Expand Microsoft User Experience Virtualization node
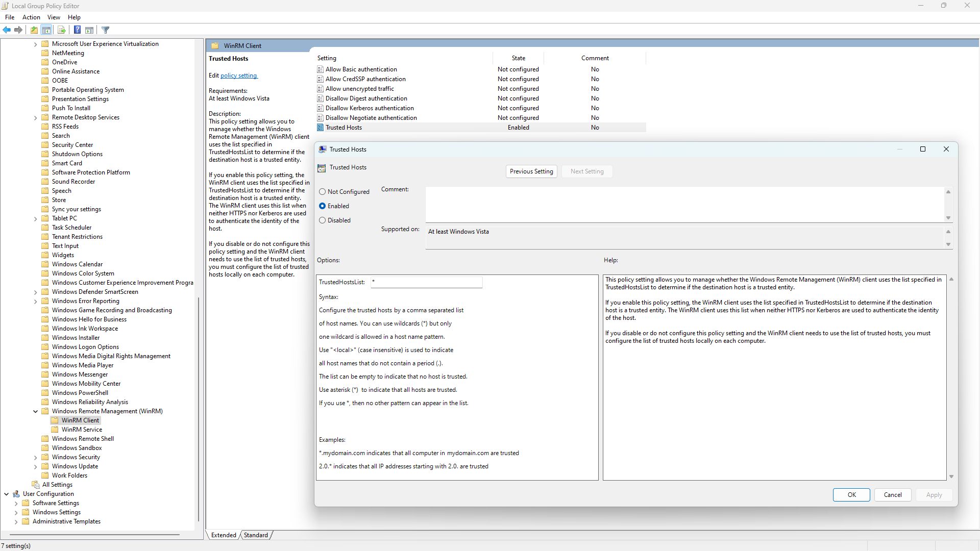This screenshot has width=980, height=551. [x=35, y=44]
